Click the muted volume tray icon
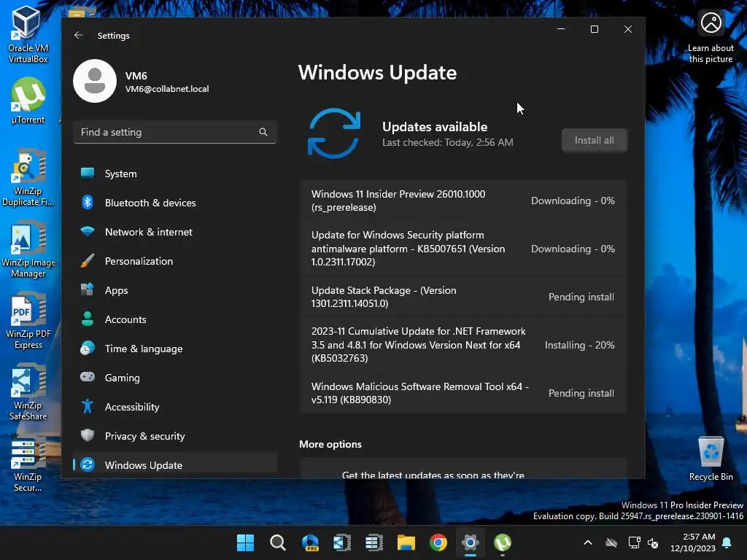Viewport: 747px width, 560px height. coord(653,542)
